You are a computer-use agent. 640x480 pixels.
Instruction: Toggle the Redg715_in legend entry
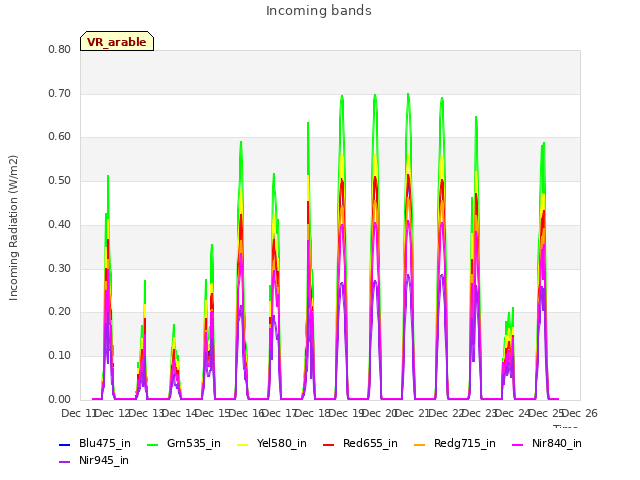pyautogui.click(x=455, y=443)
